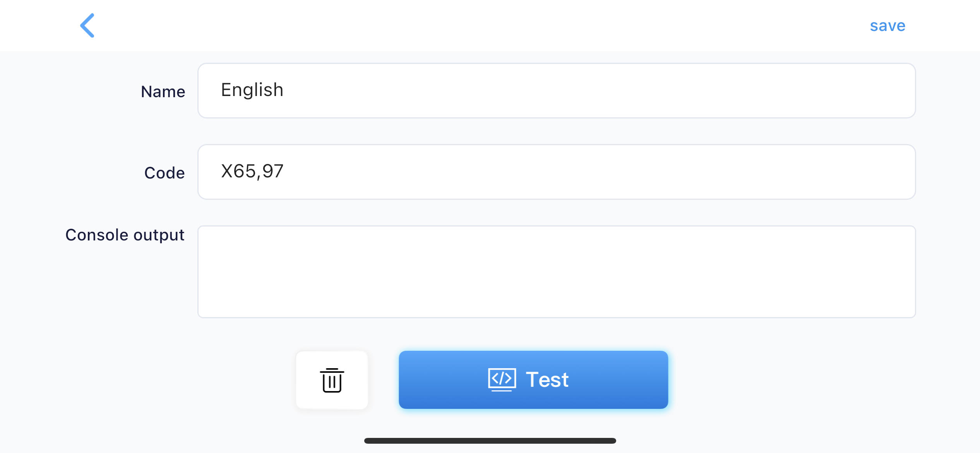980x453 pixels.
Task: Click the Code label
Action: click(164, 173)
